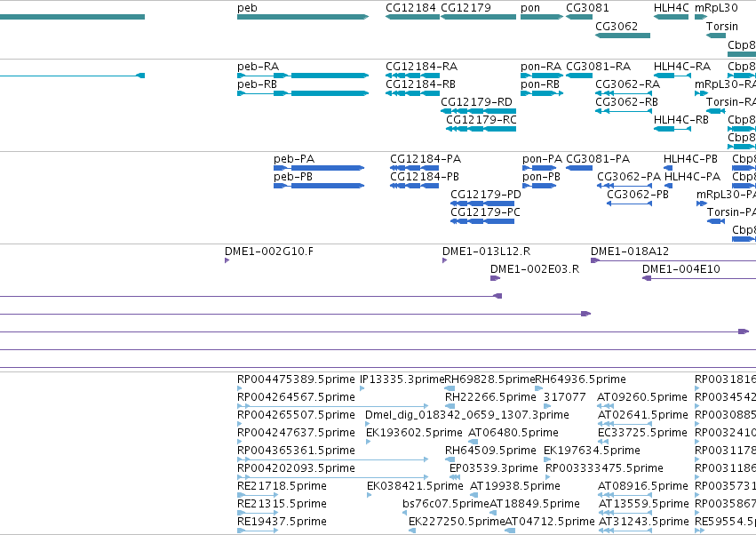Select the pon-RB transcript
This screenshot has height=535, width=756.
tap(542, 93)
